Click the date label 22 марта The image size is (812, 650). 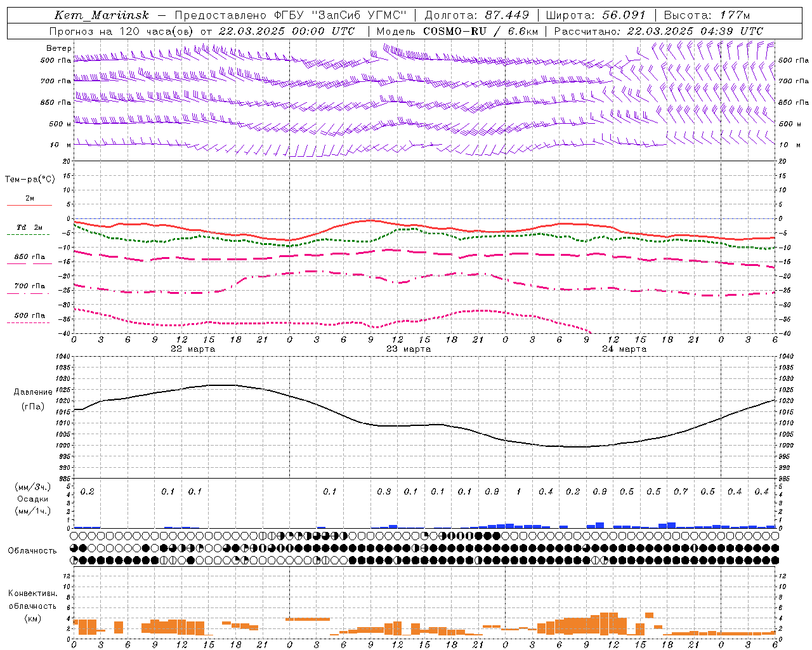[x=193, y=349]
